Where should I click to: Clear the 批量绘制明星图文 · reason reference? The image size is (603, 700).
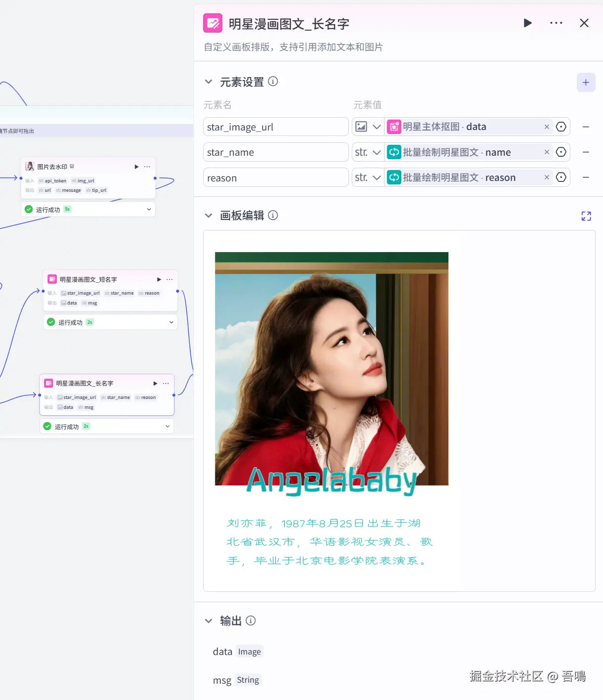pos(547,177)
